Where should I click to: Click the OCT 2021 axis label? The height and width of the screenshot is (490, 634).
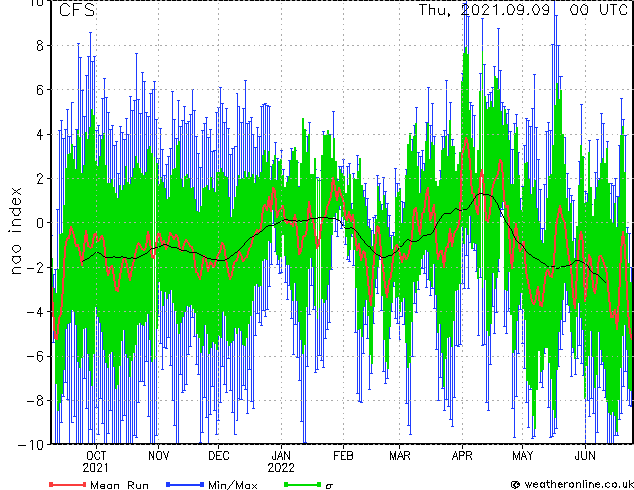coord(96,462)
